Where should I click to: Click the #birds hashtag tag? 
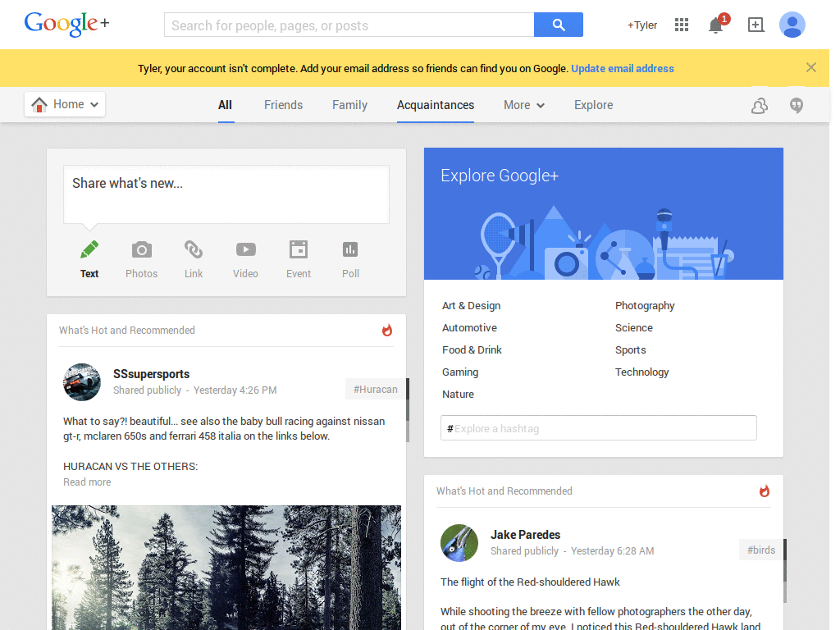(761, 550)
